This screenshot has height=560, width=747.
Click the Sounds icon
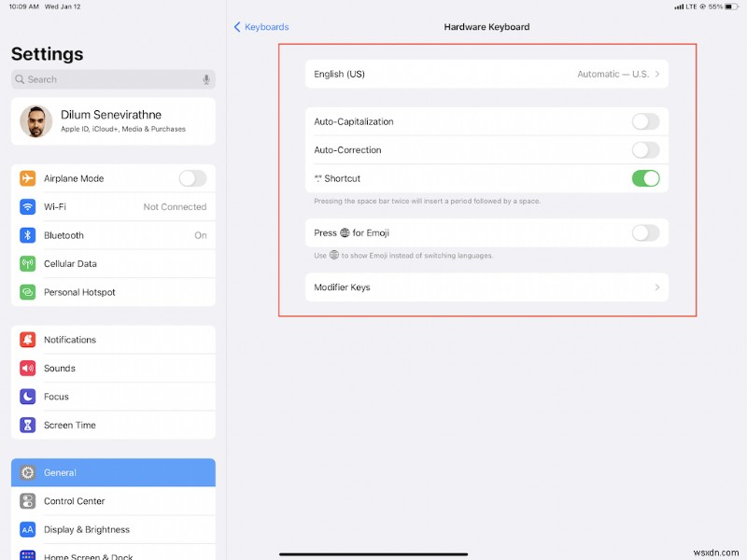click(26, 368)
